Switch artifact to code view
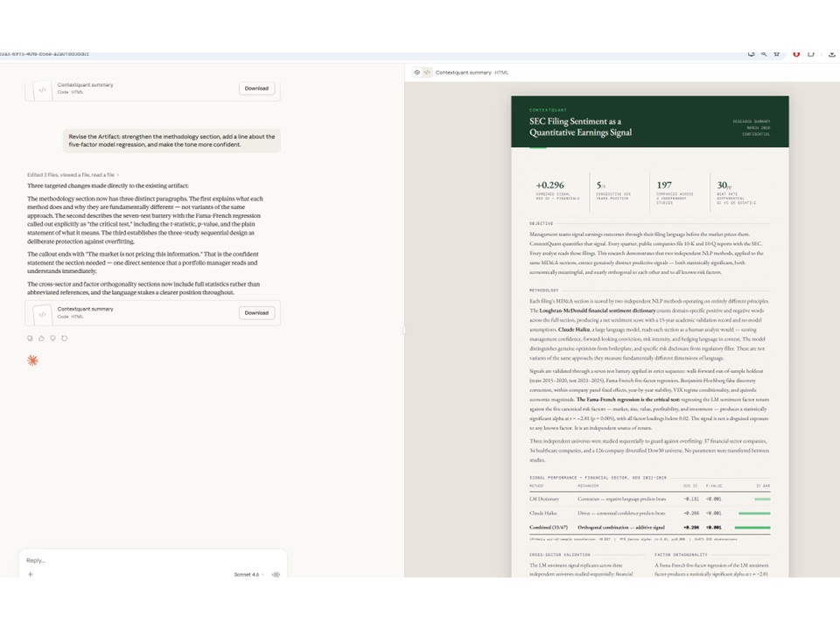The width and height of the screenshot is (840, 630). click(x=427, y=73)
